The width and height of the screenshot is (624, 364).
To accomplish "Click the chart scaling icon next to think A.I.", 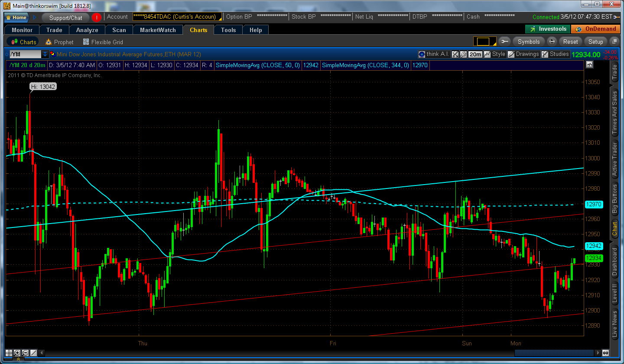I will 455,54.
